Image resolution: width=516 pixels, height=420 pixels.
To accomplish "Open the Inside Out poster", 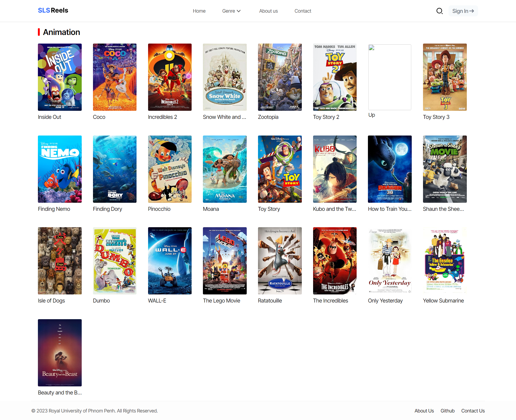I will click(60, 77).
